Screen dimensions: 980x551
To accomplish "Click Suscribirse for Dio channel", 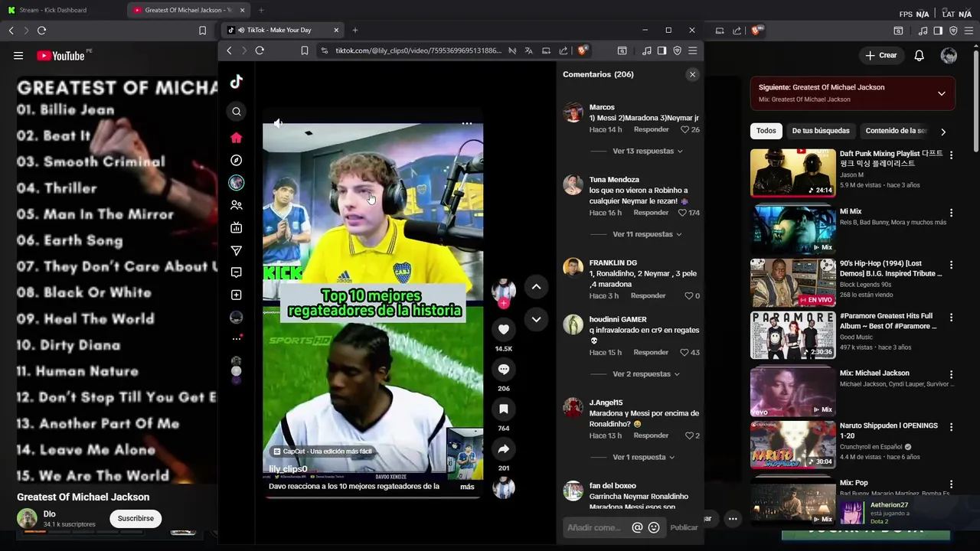I will click(136, 519).
